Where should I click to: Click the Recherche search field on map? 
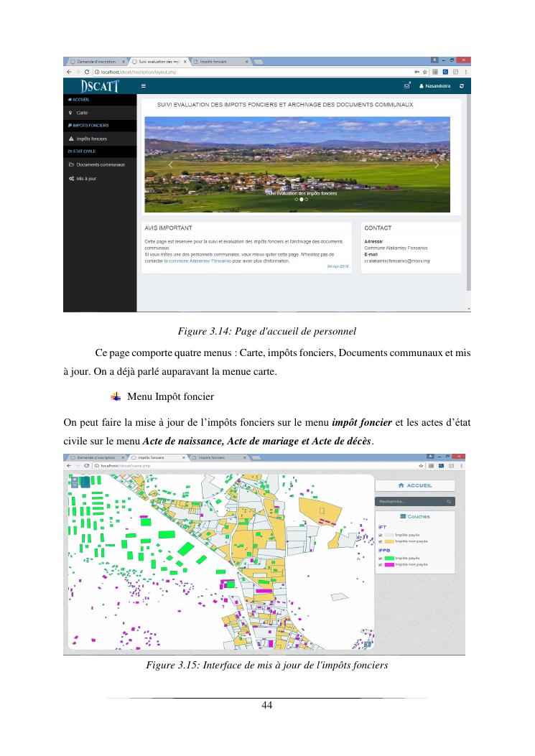[x=409, y=501]
